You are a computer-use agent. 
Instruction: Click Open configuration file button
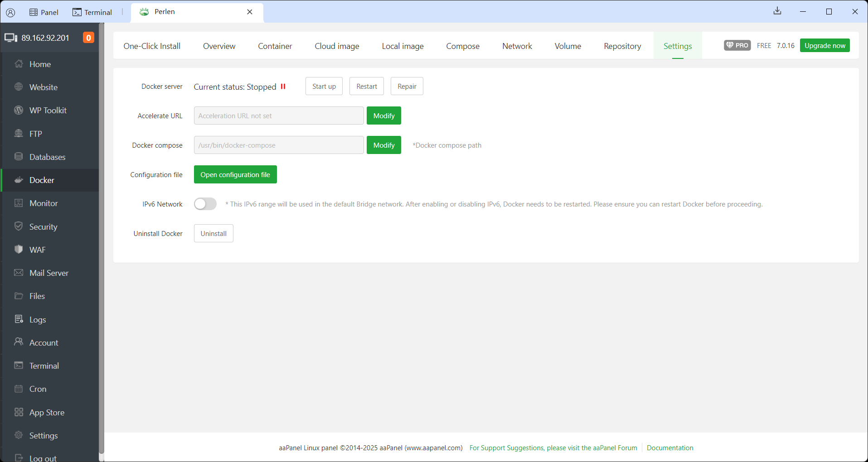(x=235, y=175)
